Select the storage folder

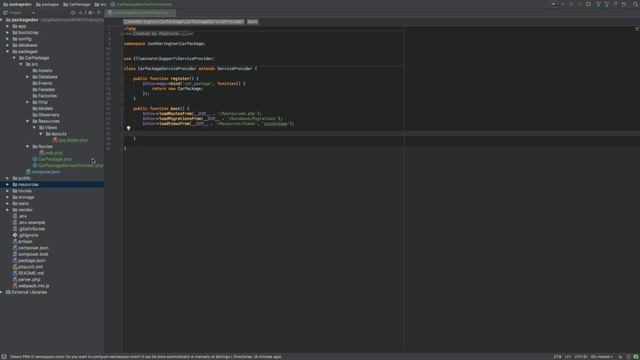pos(23,197)
